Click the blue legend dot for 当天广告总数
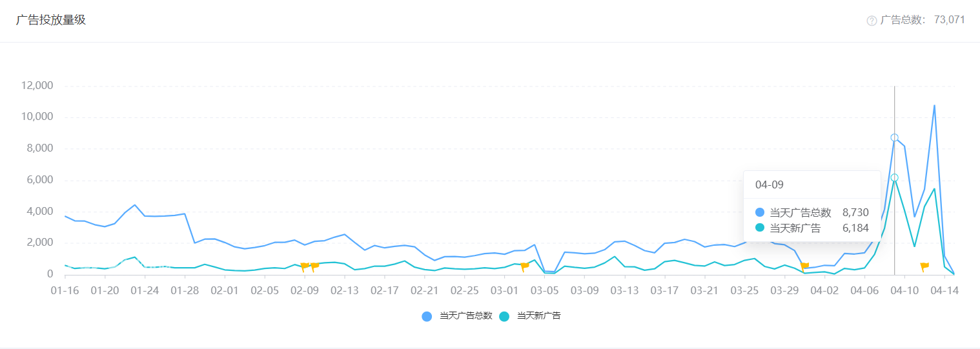980x349 pixels. tap(427, 316)
